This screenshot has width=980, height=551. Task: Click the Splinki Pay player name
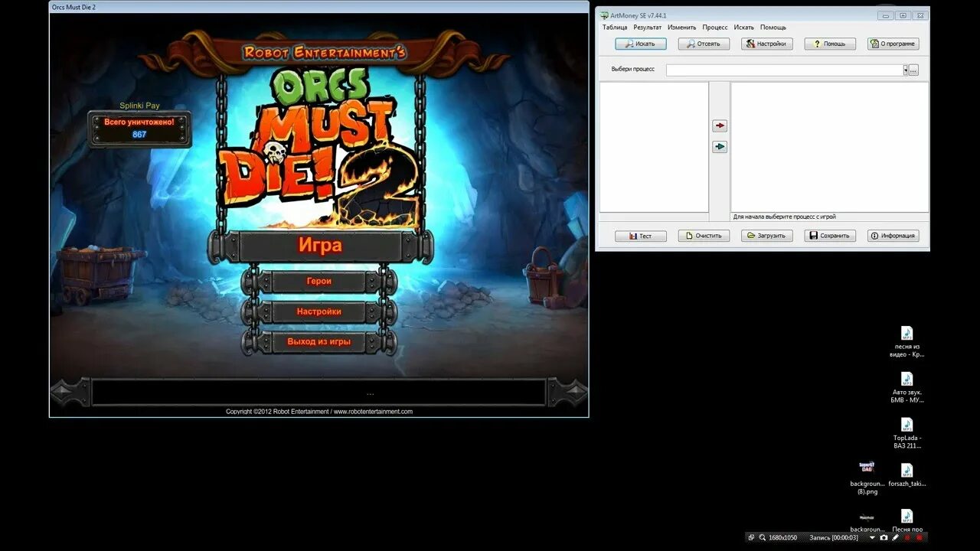tap(139, 106)
